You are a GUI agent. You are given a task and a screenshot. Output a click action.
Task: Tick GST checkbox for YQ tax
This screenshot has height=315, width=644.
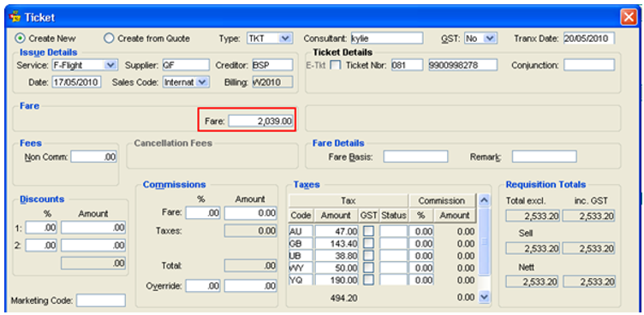(x=369, y=280)
